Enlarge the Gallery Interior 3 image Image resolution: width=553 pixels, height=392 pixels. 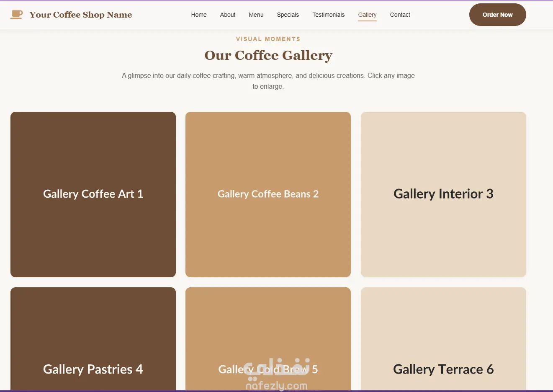[x=443, y=194]
